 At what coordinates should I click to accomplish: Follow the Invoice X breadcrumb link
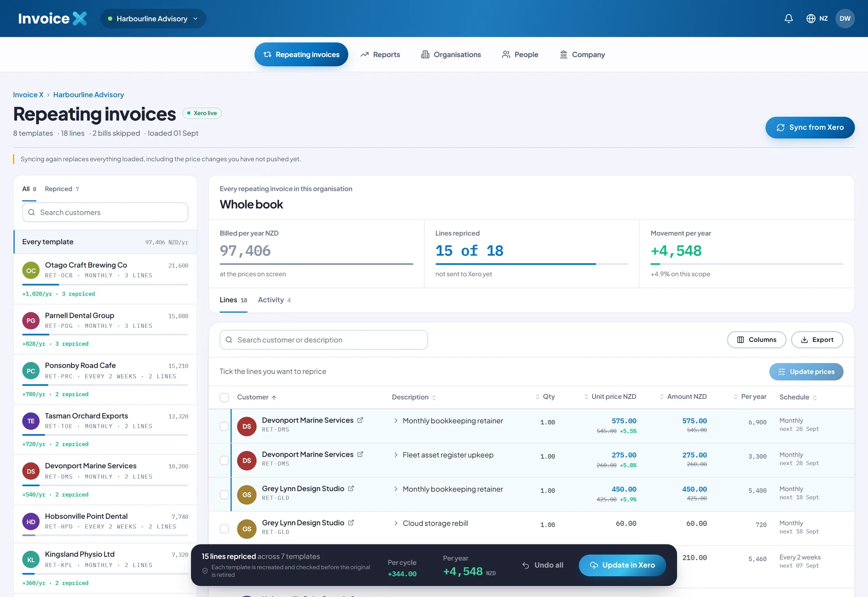coord(28,95)
